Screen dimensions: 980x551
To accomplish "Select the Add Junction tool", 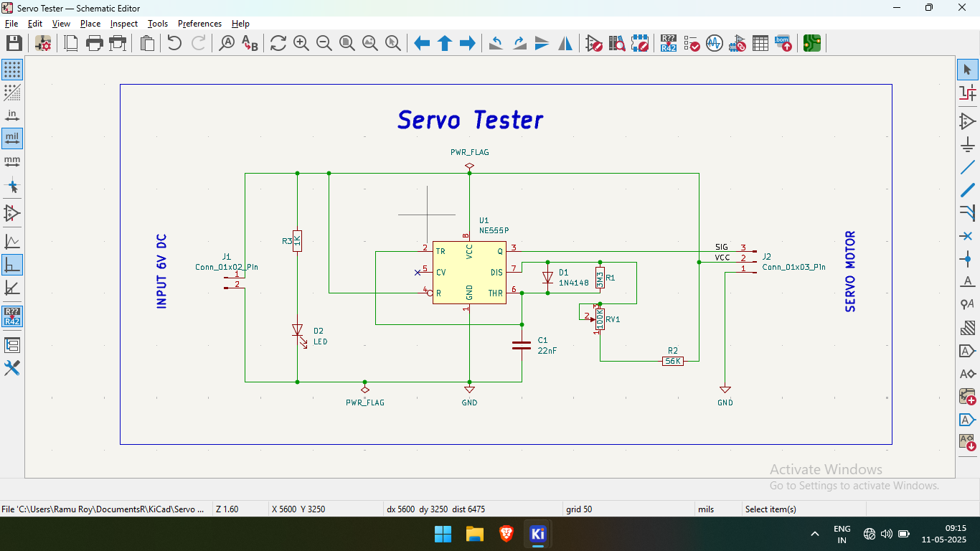I will tap(968, 259).
